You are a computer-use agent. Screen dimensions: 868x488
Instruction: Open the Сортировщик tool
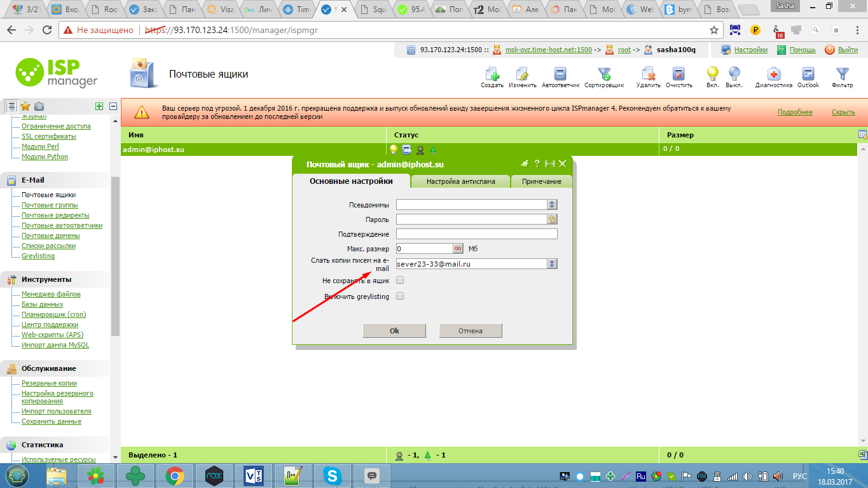tap(604, 74)
